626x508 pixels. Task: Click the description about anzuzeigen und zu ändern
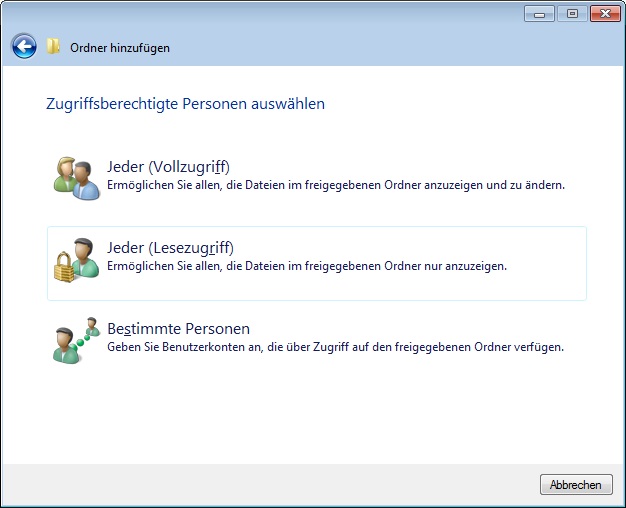coord(336,185)
